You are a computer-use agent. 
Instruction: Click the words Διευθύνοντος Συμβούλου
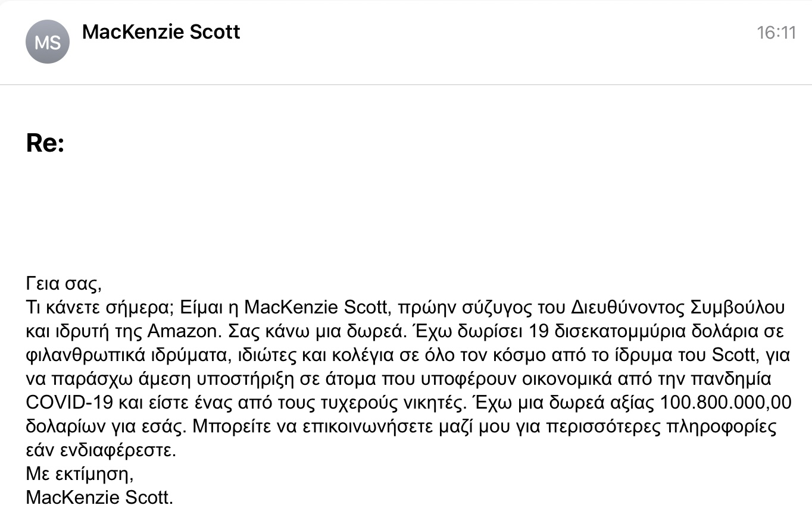[678, 308]
